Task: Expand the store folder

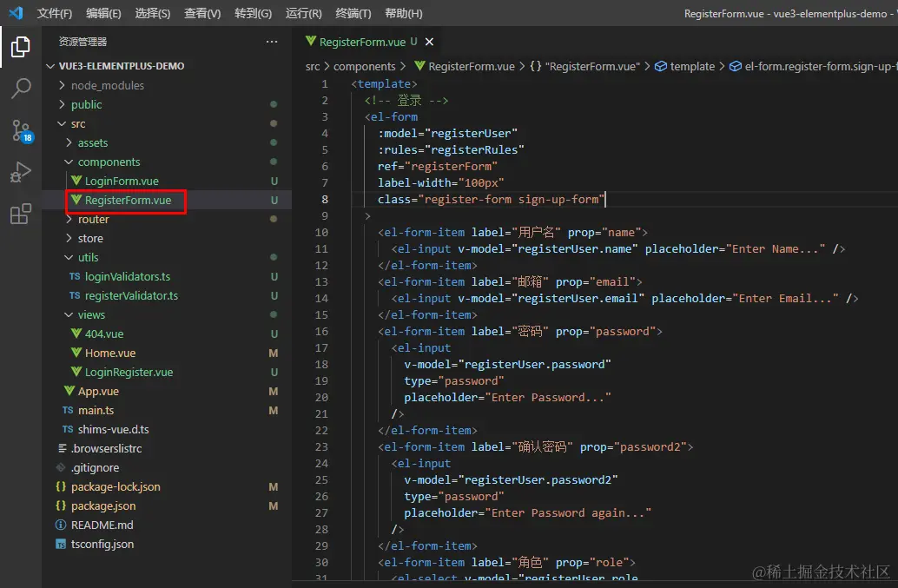Action: coord(69,238)
